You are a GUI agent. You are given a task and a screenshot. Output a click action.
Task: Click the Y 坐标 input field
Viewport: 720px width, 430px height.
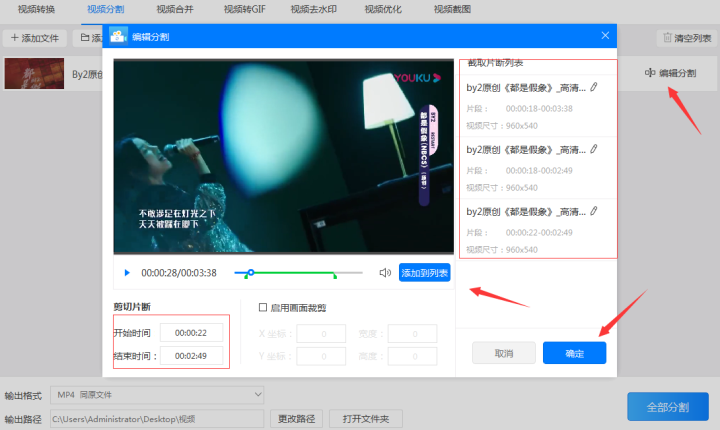point(321,356)
